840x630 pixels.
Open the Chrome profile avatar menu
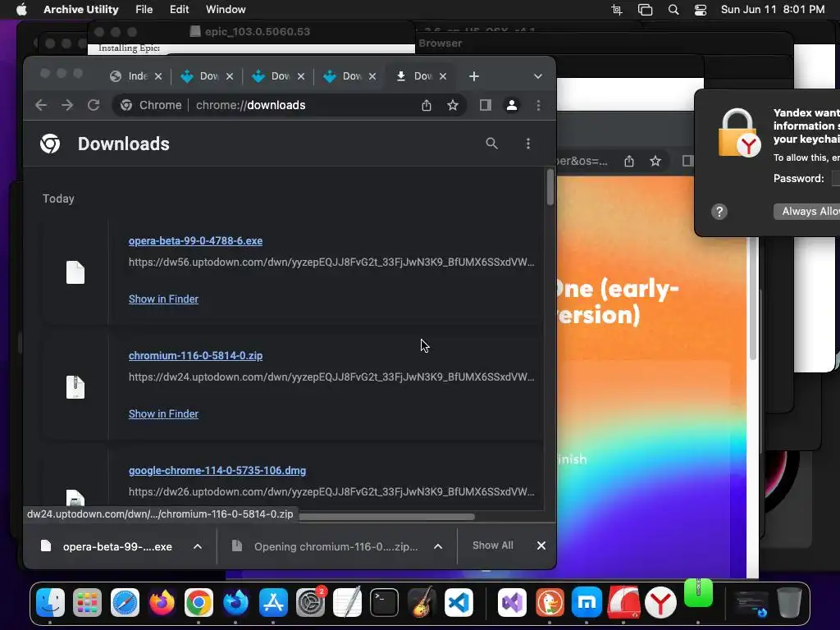[x=512, y=105]
